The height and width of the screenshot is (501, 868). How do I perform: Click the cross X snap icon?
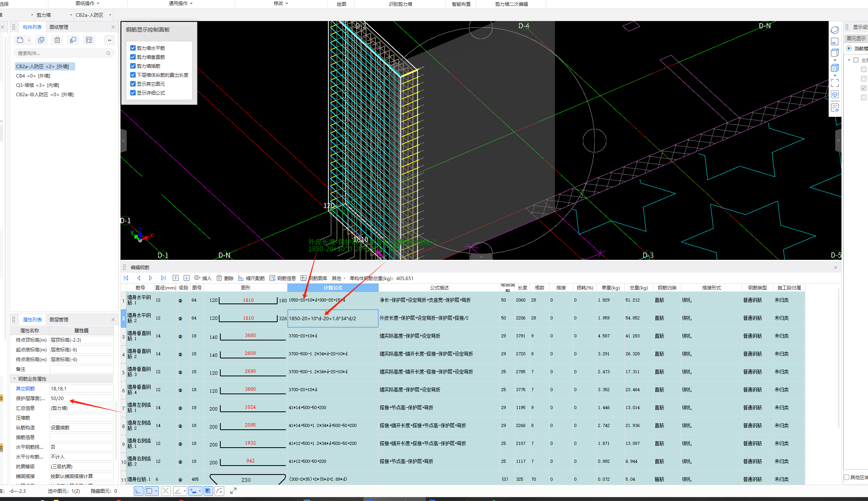[x=165, y=491]
